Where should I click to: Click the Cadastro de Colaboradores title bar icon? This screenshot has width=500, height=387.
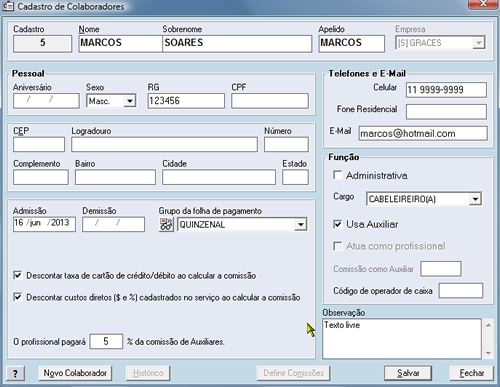click(x=8, y=6)
